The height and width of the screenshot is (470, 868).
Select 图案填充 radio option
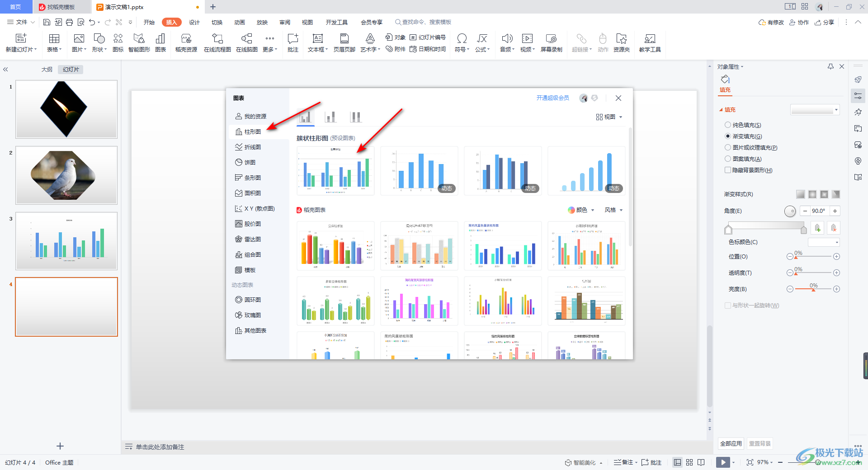pos(728,159)
